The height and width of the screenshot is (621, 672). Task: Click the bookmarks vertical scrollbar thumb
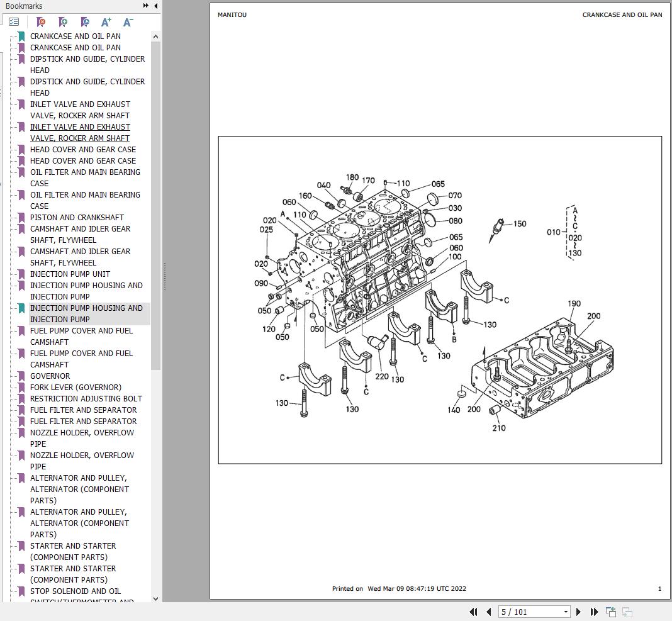click(x=155, y=206)
